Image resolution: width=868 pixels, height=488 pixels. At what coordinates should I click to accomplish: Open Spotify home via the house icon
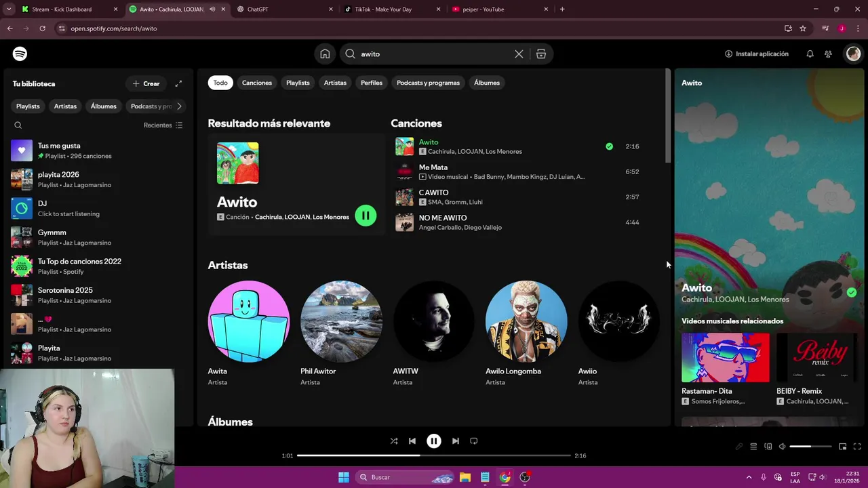325,54
